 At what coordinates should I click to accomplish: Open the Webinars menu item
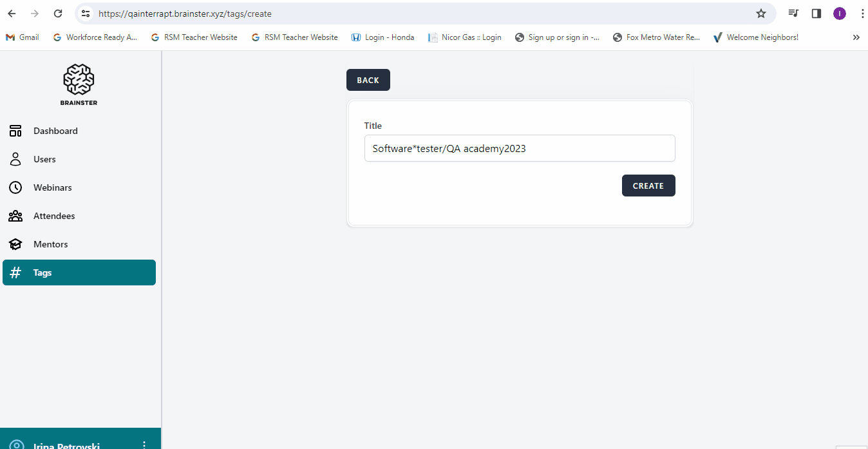point(53,187)
